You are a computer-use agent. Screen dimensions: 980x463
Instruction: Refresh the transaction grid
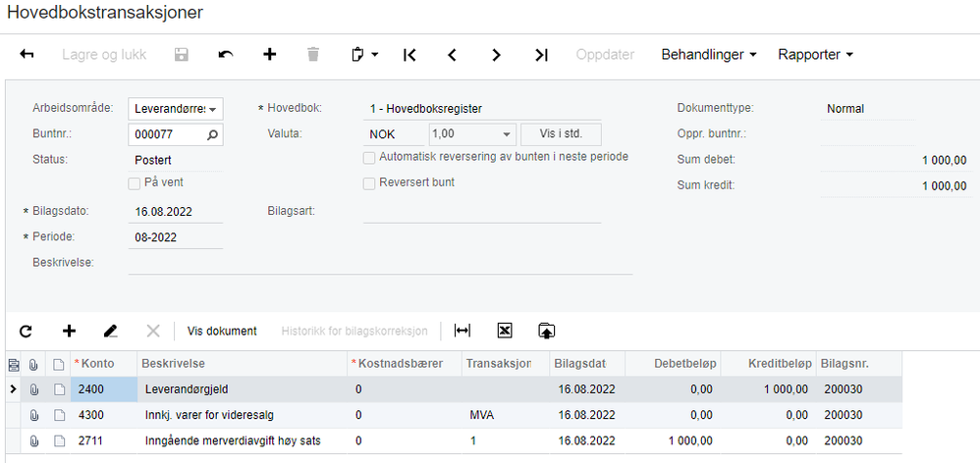(26, 332)
